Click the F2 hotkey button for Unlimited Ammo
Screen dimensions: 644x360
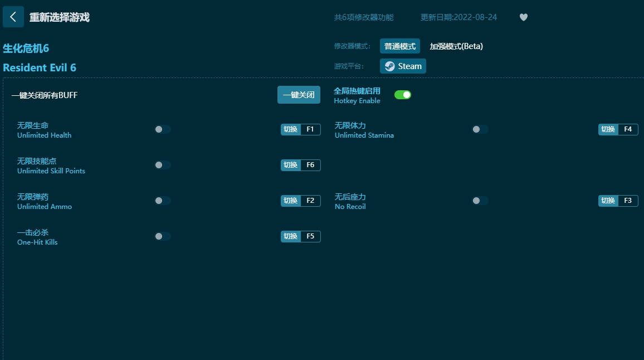click(300, 200)
